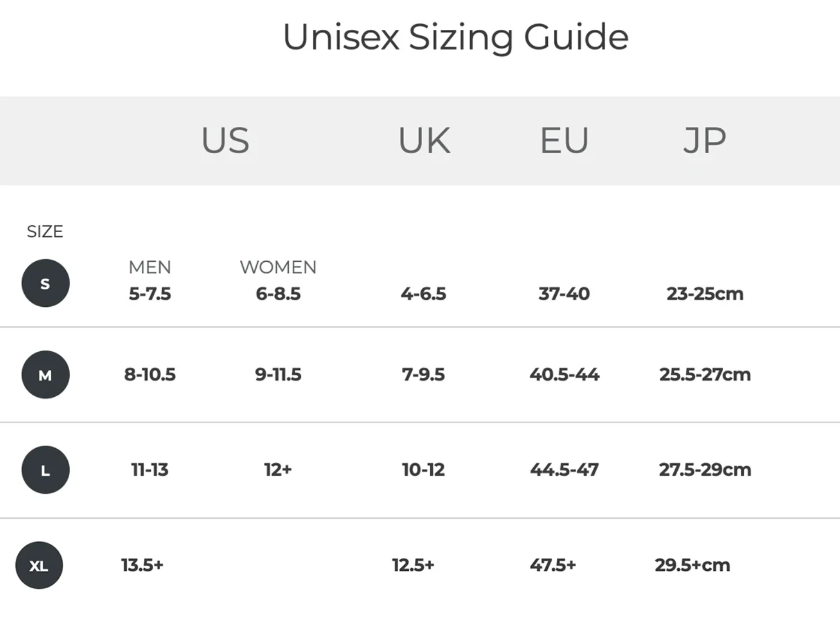The width and height of the screenshot is (840, 617).
Task: Click the 23-25cm JP measurement
Action: [x=705, y=293]
